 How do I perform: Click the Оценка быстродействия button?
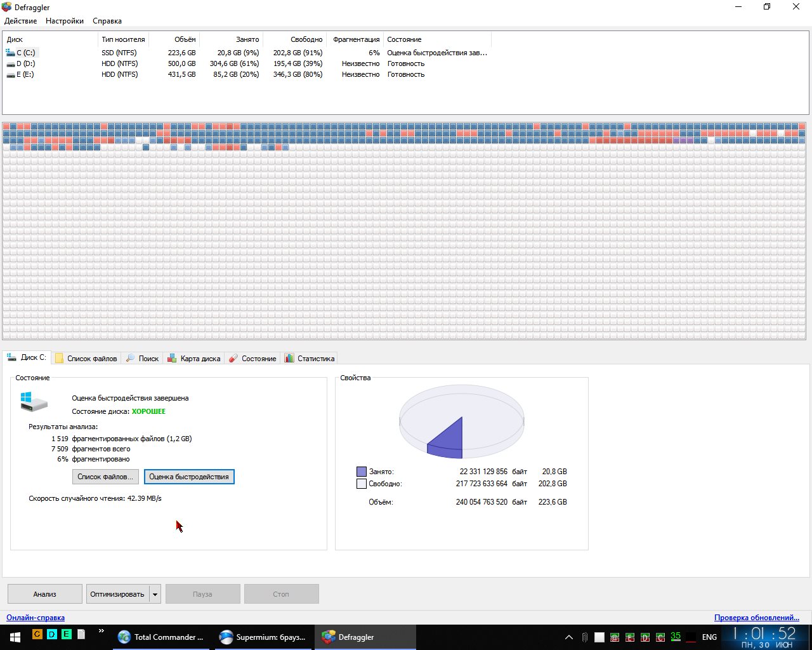(x=189, y=477)
